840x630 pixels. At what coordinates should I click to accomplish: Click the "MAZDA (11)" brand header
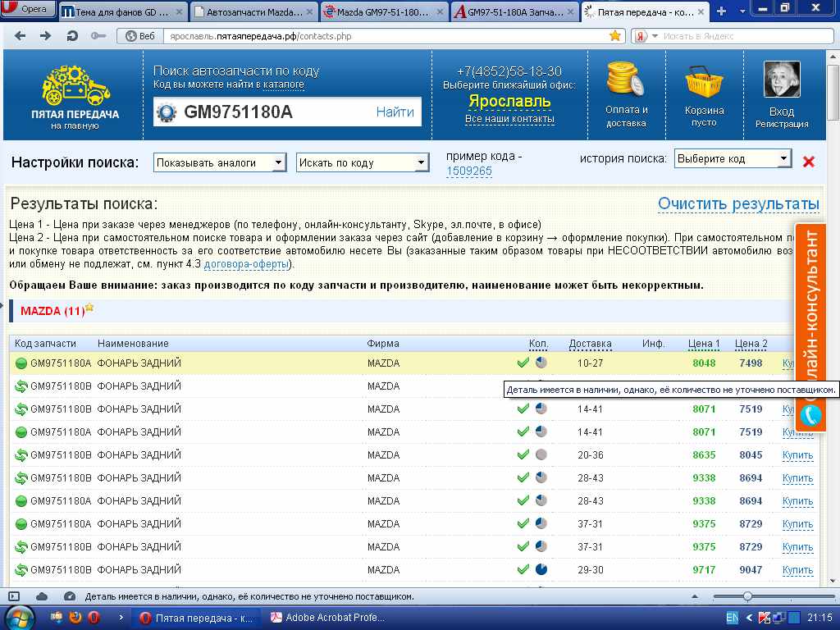52,311
